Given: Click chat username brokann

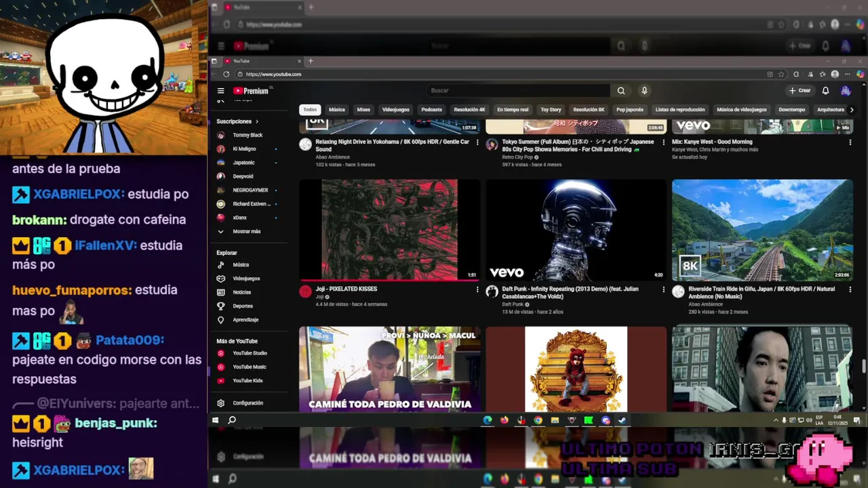Looking at the screenshot, I should click(x=39, y=220).
